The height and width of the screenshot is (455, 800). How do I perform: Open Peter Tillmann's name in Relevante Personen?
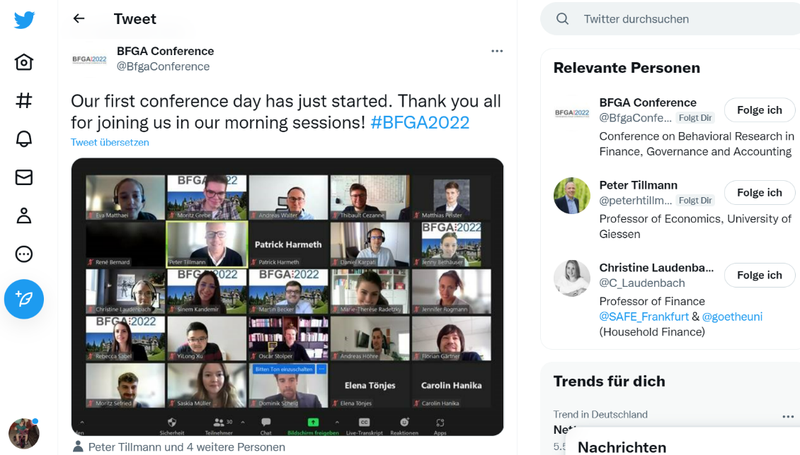638,185
